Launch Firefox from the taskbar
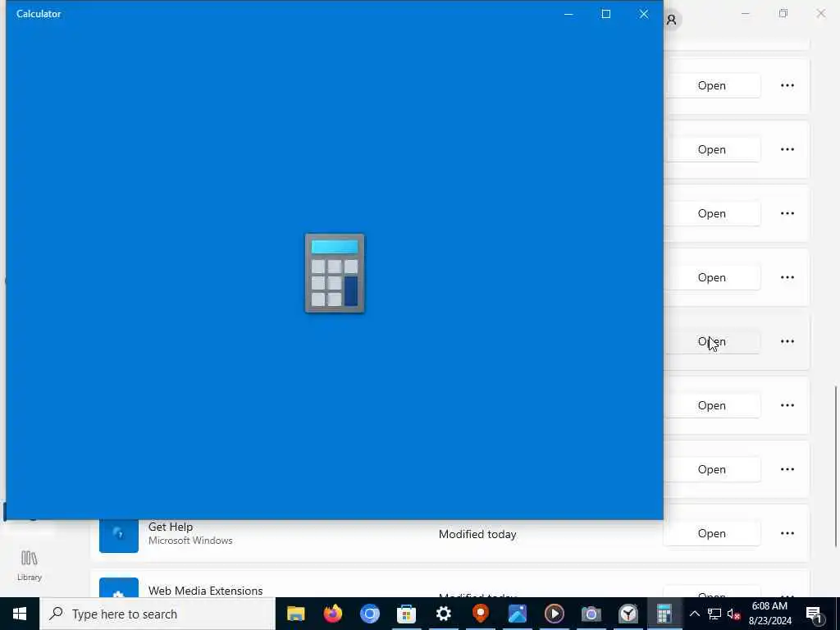Viewport: 840px width, 630px height. (333, 614)
